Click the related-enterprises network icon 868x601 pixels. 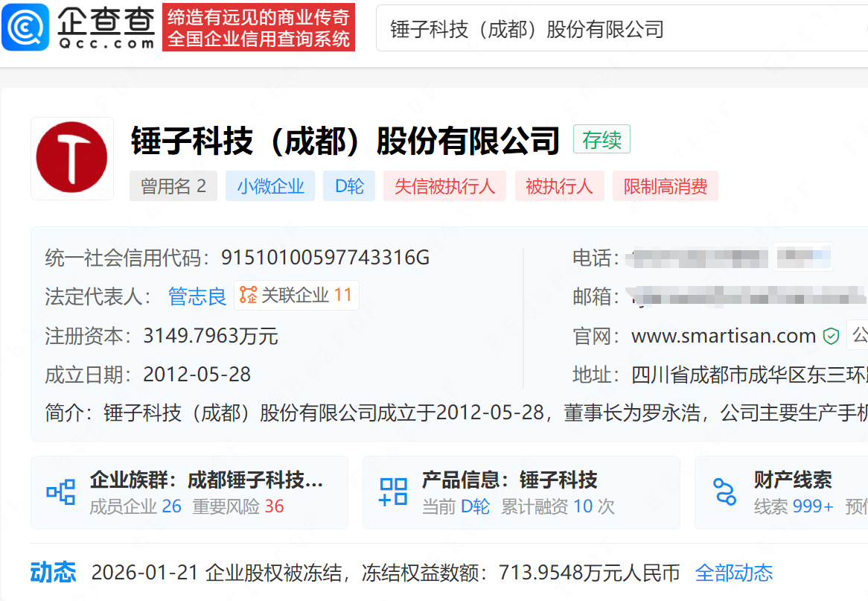[x=248, y=295]
